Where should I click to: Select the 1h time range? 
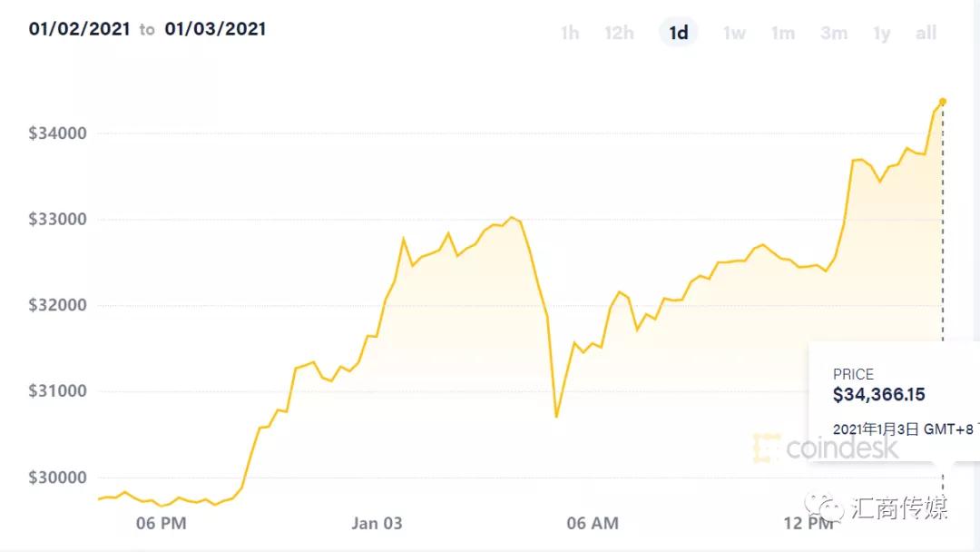click(570, 33)
